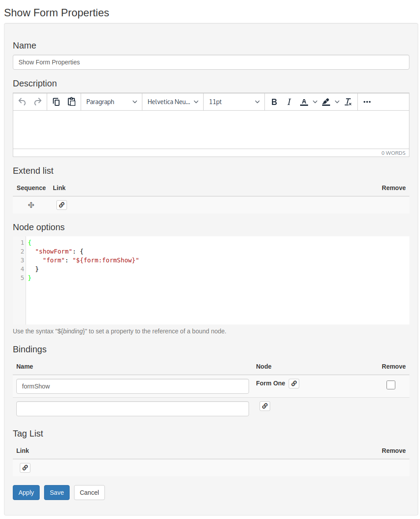Click the Sequence column header
This screenshot has width=420, height=519.
tap(31, 188)
